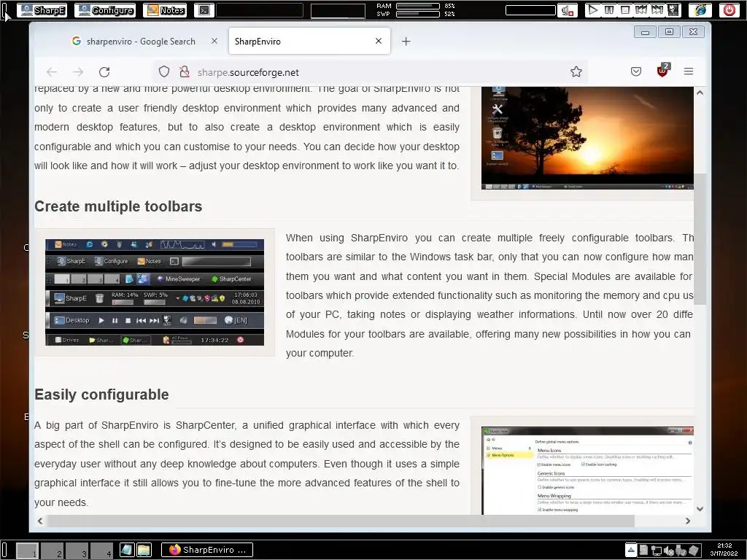The width and height of the screenshot is (747, 560).
Task: Click the network computer tray icon
Action: click(656, 551)
